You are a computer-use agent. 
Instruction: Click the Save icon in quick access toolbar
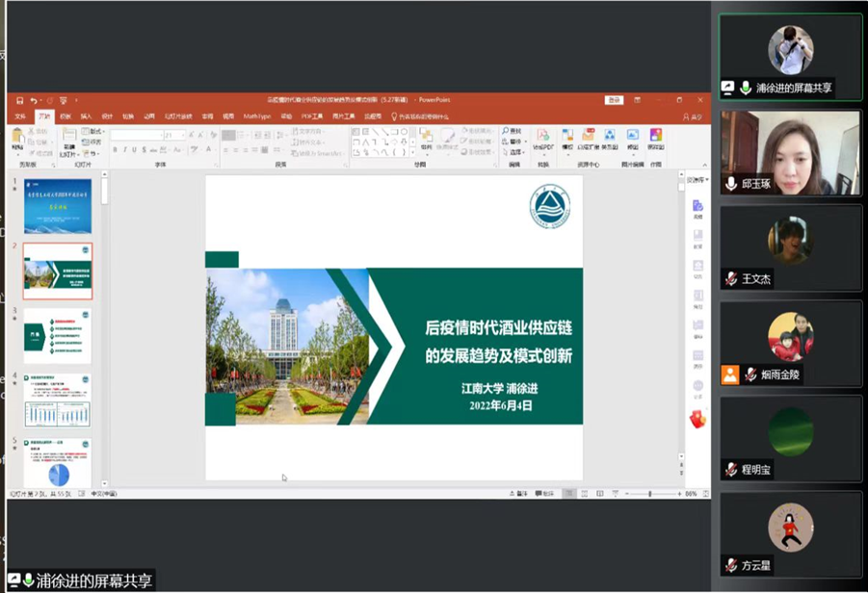coord(19,100)
